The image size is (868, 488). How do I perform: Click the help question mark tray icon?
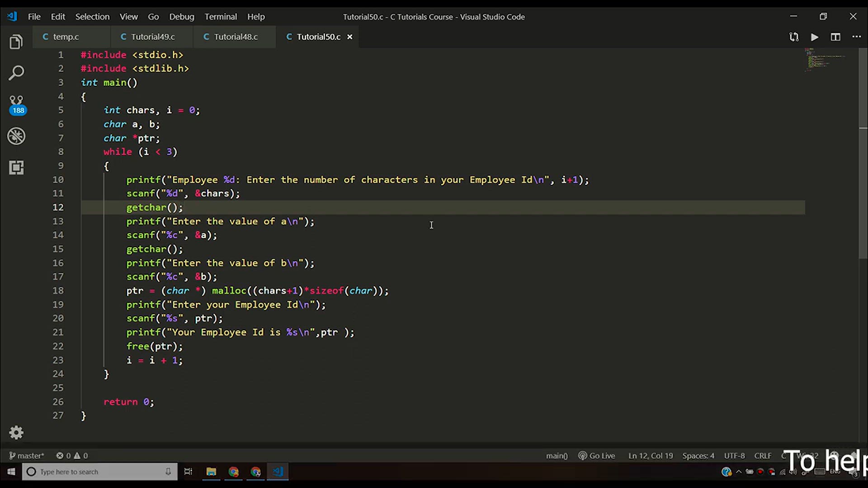click(726, 472)
